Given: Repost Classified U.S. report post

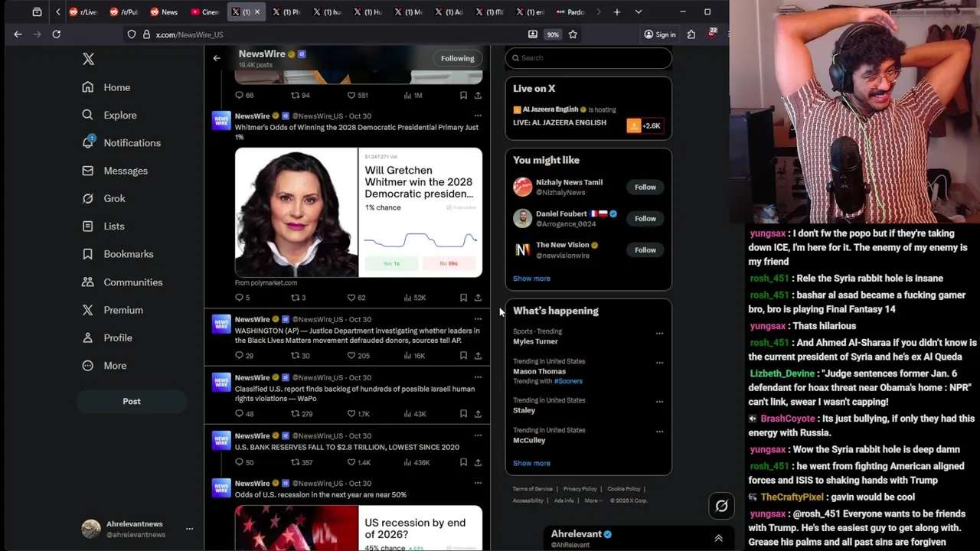Looking at the screenshot, I should pos(302,414).
